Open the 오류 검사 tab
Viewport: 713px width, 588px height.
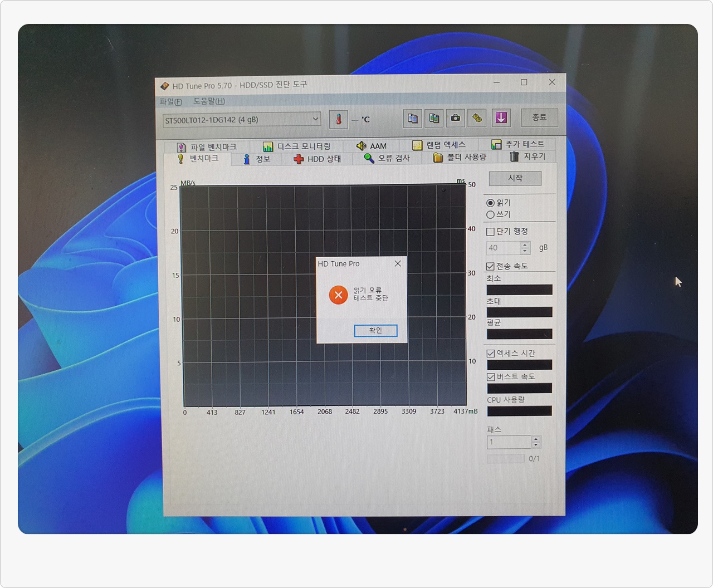tap(387, 158)
